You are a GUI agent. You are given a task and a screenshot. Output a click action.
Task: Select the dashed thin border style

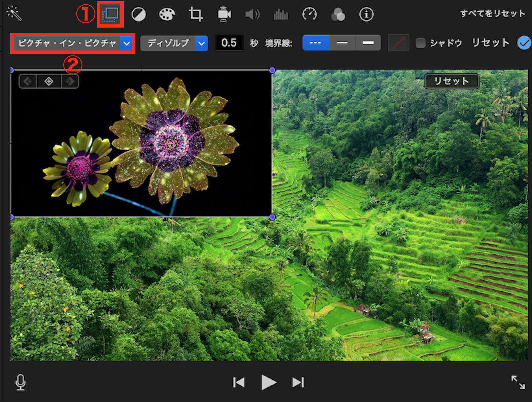coord(316,43)
